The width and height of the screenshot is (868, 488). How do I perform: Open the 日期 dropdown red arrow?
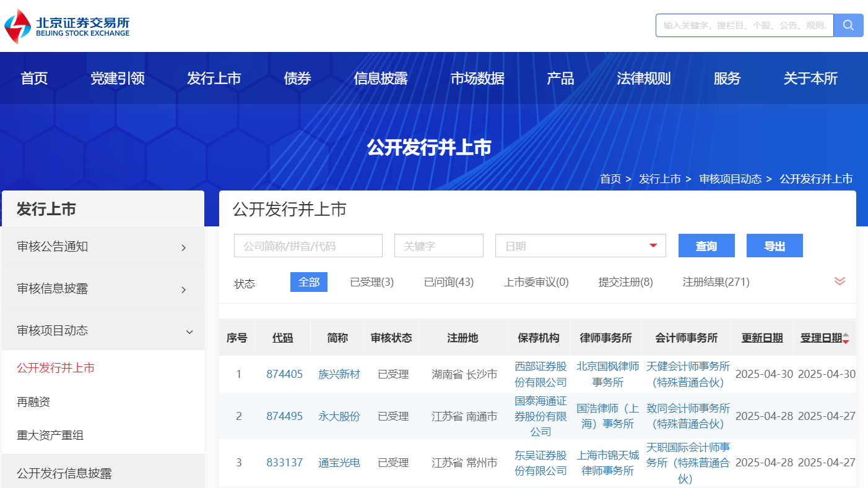pyautogui.click(x=653, y=246)
